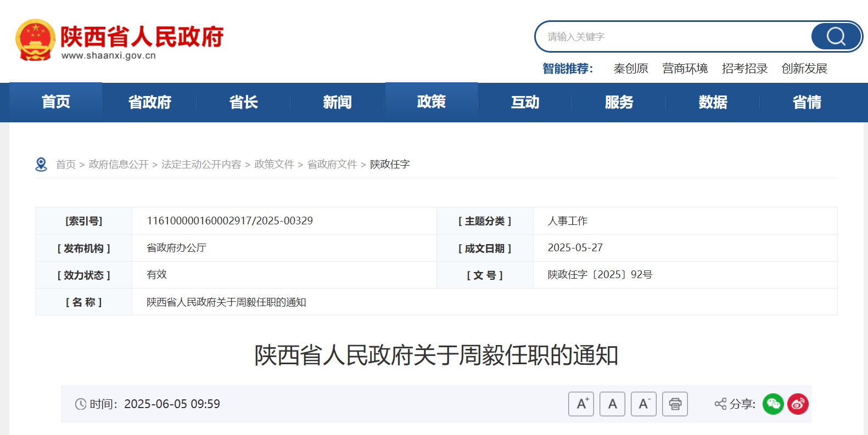Open 政策文件 in the breadcrumb
Image resolution: width=868 pixels, height=435 pixels.
(274, 165)
